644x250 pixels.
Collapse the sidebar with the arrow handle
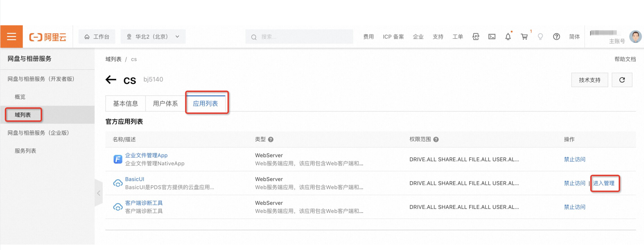pyautogui.click(x=99, y=193)
